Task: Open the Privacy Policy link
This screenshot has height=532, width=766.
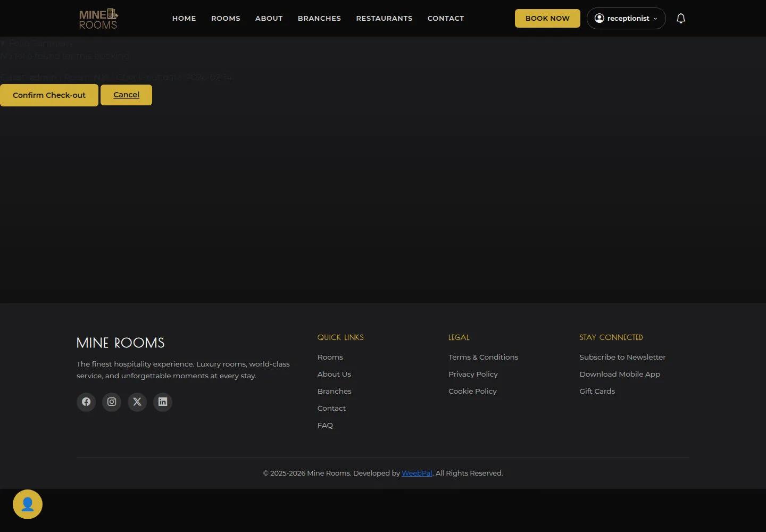Action: [x=473, y=374]
